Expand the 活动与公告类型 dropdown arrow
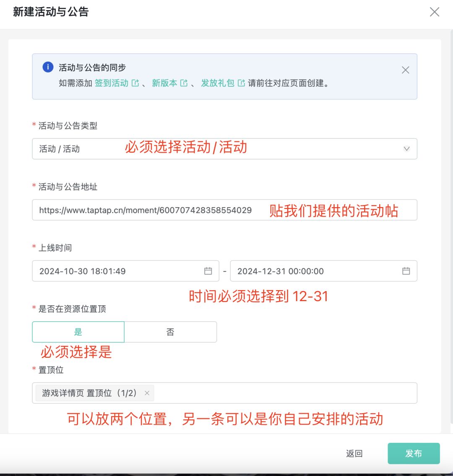The image size is (453, 476). (406, 149)
